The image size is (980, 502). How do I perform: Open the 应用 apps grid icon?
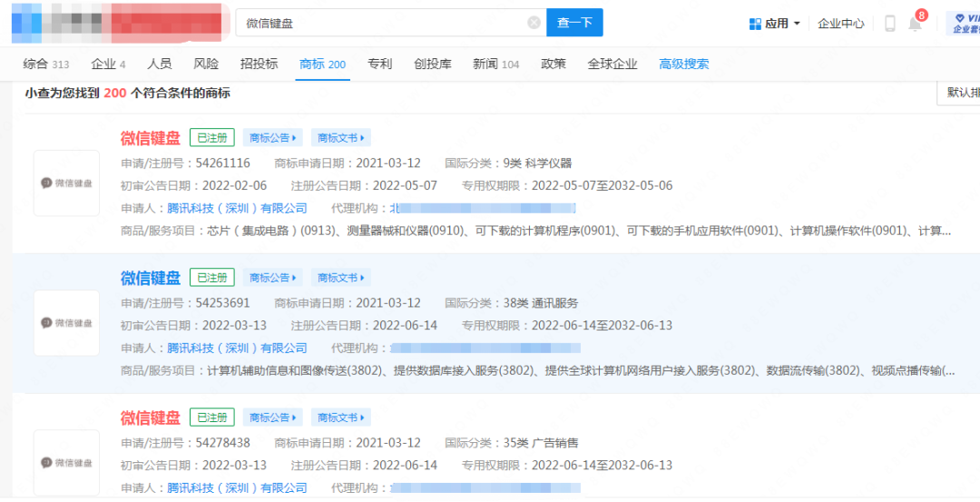click(755, 24)
